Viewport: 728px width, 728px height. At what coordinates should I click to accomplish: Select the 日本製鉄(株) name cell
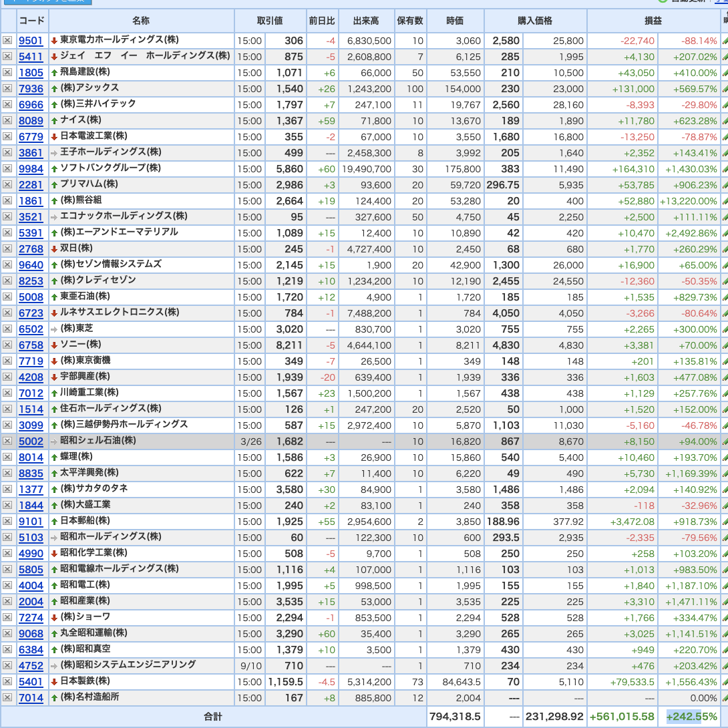tap(141, 681)
